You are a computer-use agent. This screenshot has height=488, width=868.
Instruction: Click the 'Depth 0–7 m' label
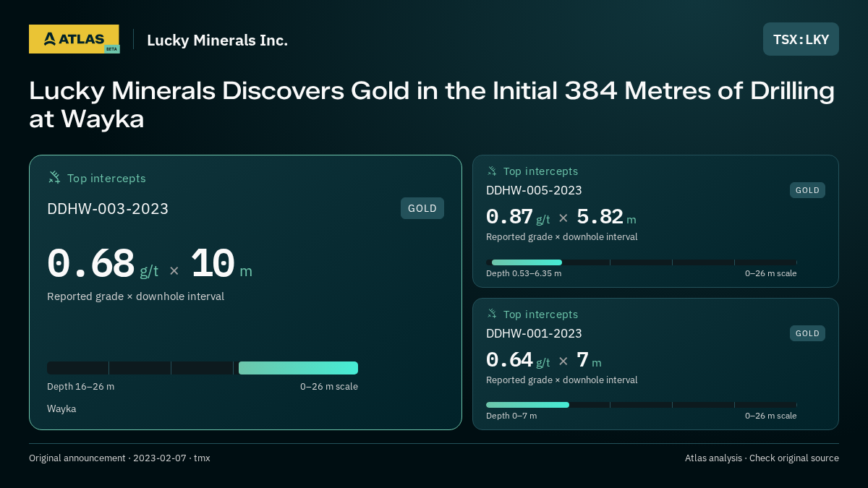point(511,416)
